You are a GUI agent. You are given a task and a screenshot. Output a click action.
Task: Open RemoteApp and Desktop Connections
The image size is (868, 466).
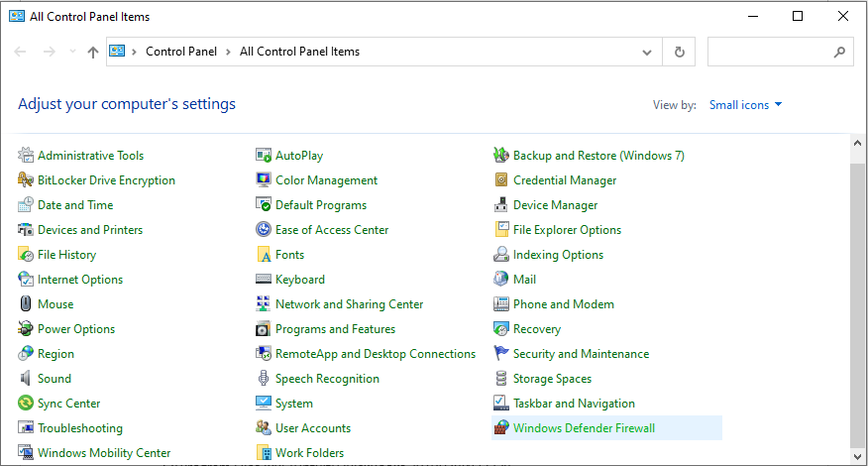tap(376, 354)
